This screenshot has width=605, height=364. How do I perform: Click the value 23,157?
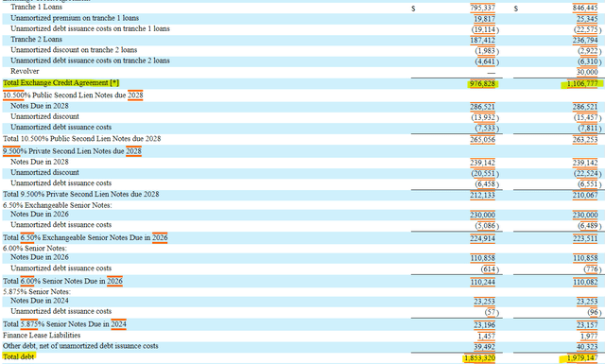[x=587, y=325]
